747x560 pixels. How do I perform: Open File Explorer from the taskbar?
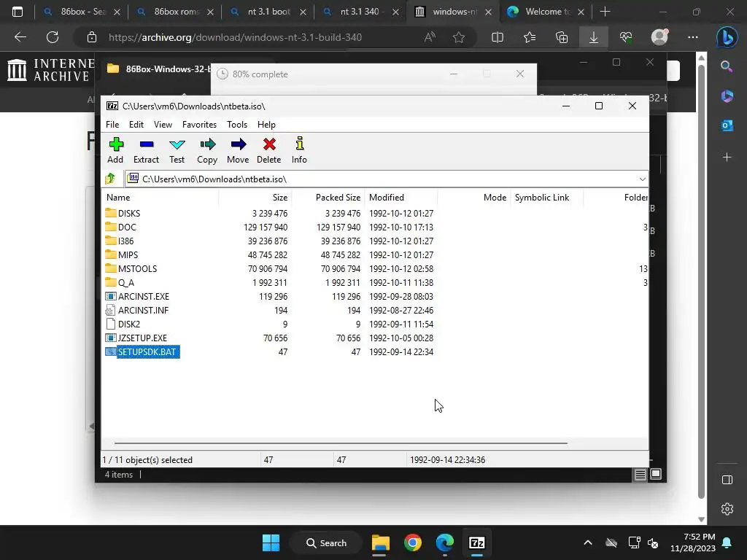click(381, 542)
